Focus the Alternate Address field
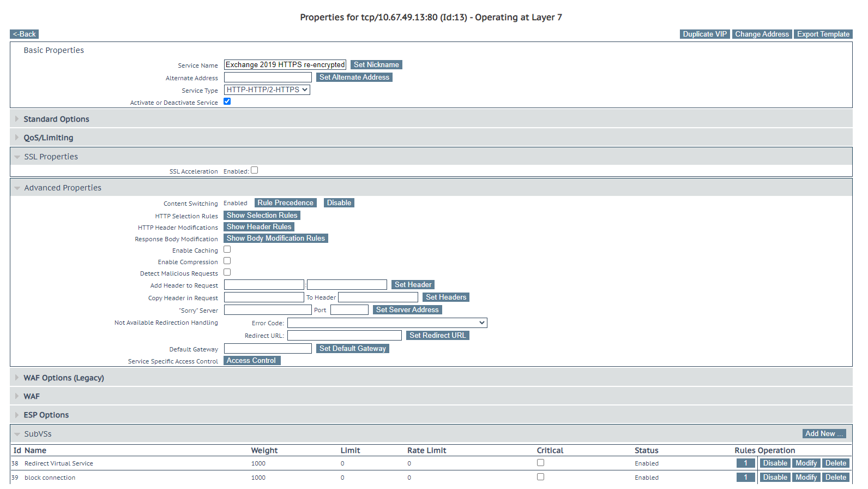The width and height of the screenshot is (868, 489). click(x=268, y=77)
